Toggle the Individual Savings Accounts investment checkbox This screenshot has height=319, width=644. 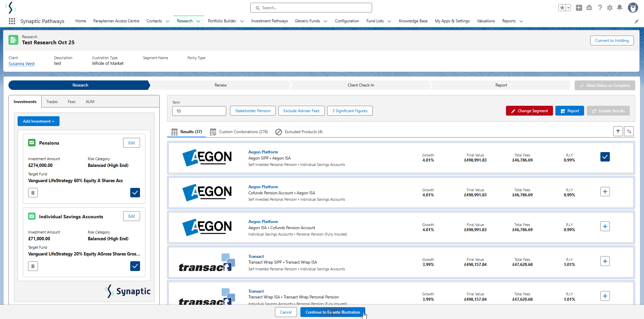pos(135,266)
